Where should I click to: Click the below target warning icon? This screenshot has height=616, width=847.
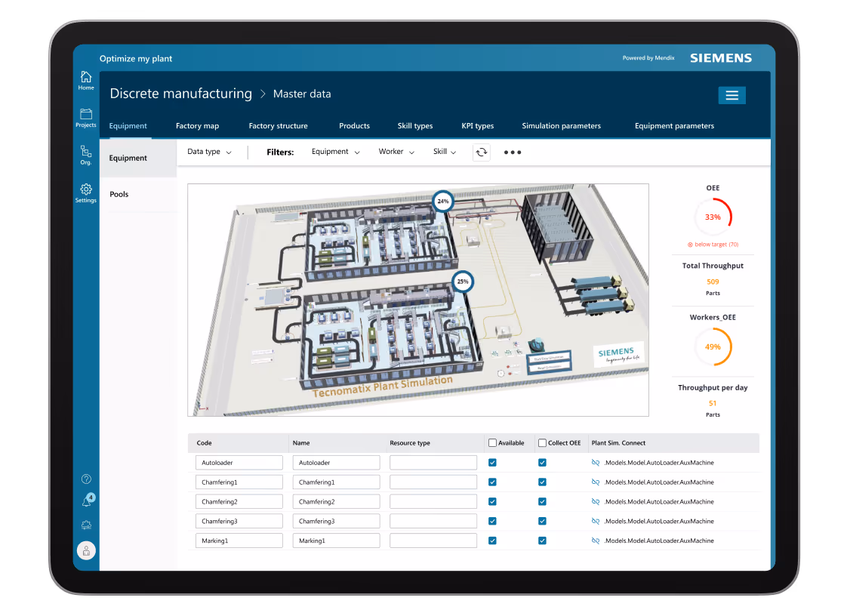(x=690, y=245)
